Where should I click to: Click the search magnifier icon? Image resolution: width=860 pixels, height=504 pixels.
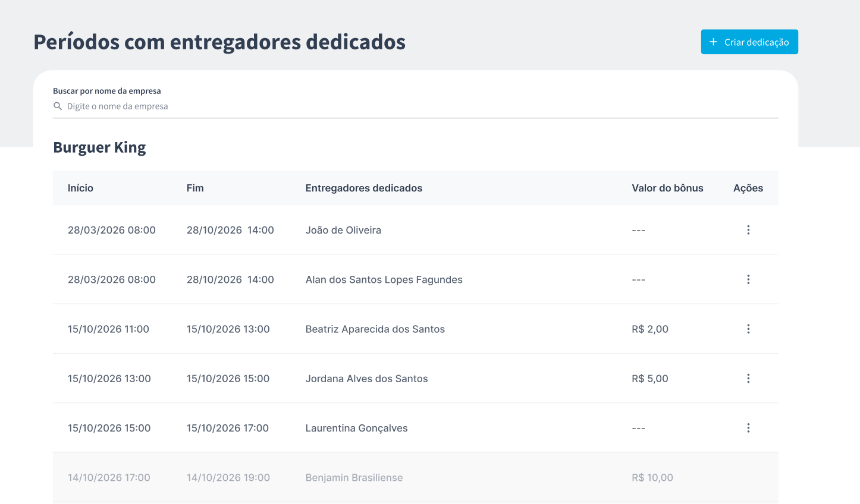[58, 106]
